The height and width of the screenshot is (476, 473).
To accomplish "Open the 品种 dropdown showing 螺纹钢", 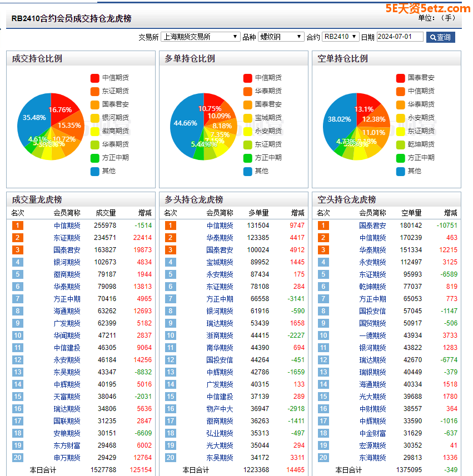I will [281, 37].
